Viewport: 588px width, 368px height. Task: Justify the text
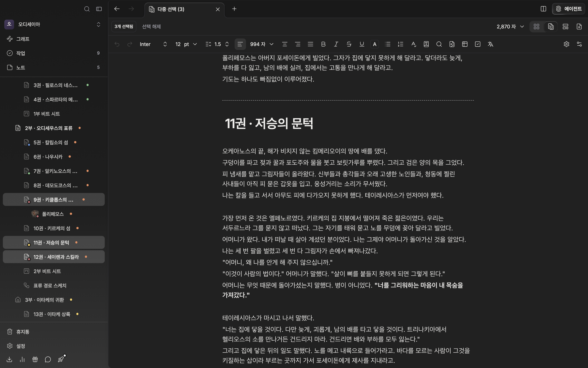[310, 44]
